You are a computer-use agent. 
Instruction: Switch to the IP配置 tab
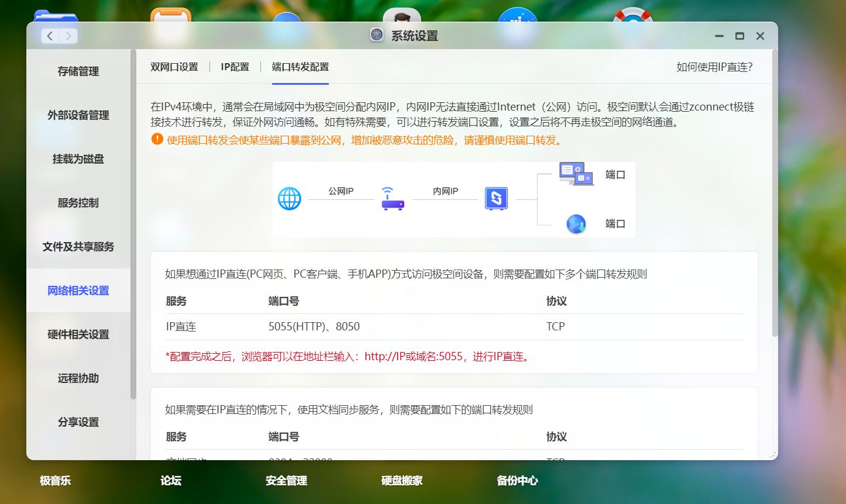[x=235, y=67]
